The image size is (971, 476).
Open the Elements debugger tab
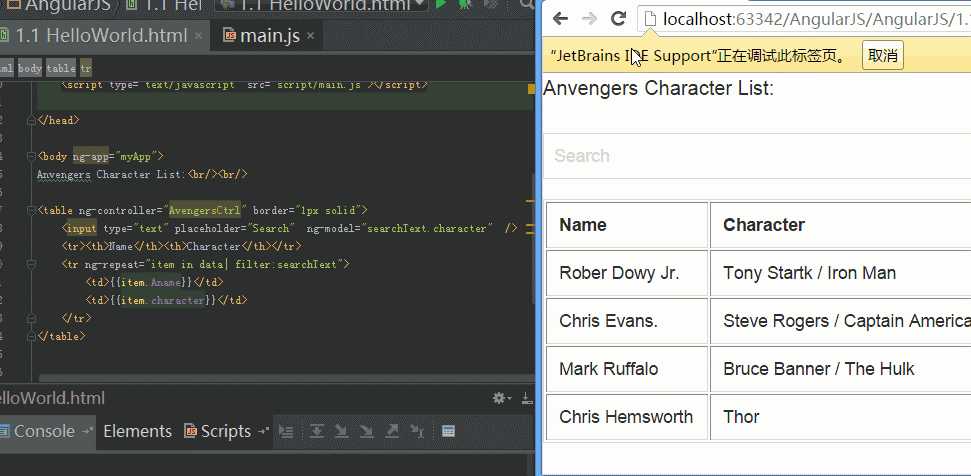pos(137,431)
